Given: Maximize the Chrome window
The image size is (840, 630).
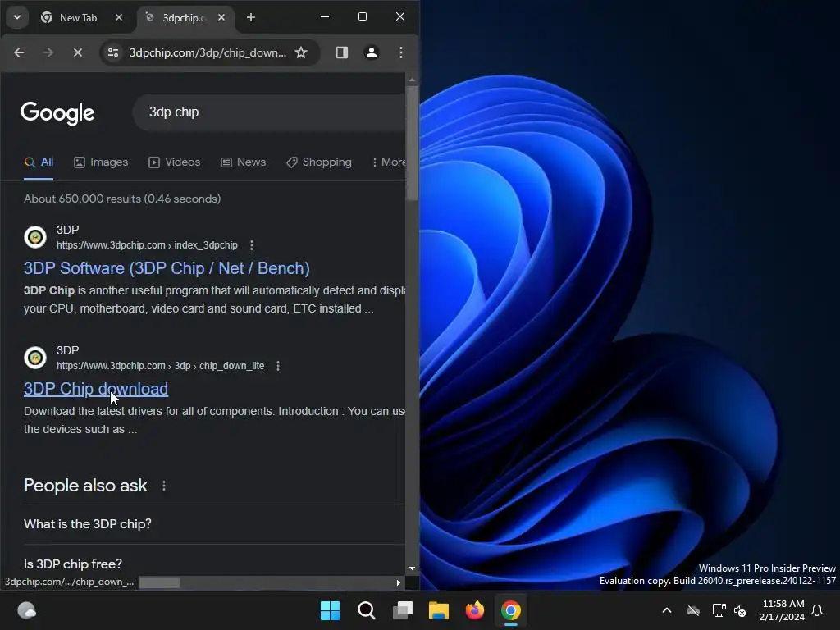Looking at the screenshot, I should click(x=363, y=16).
